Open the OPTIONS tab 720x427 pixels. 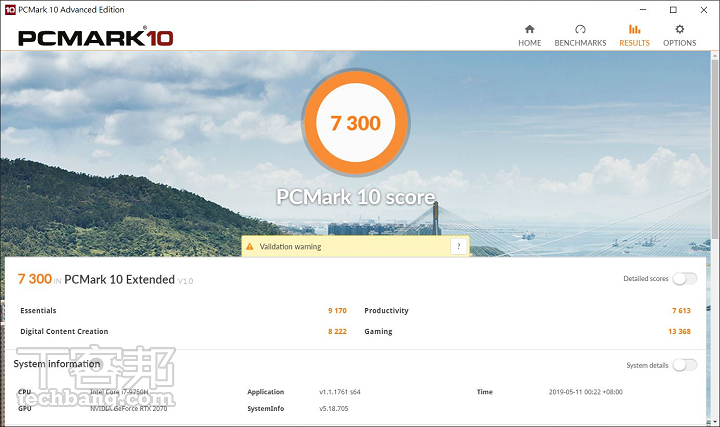[679, 36]
